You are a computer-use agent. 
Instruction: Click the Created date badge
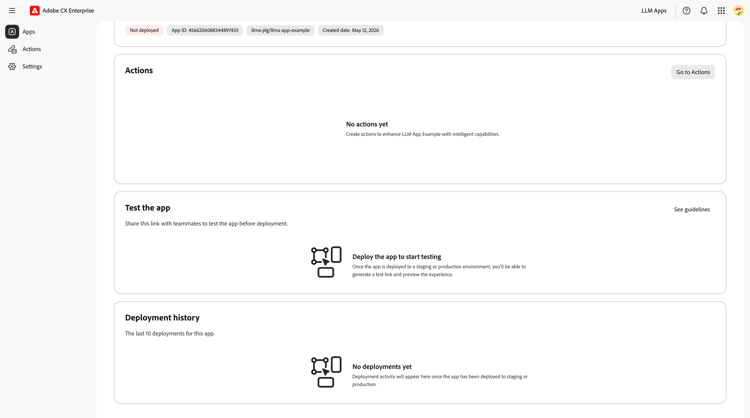point(351,30)
